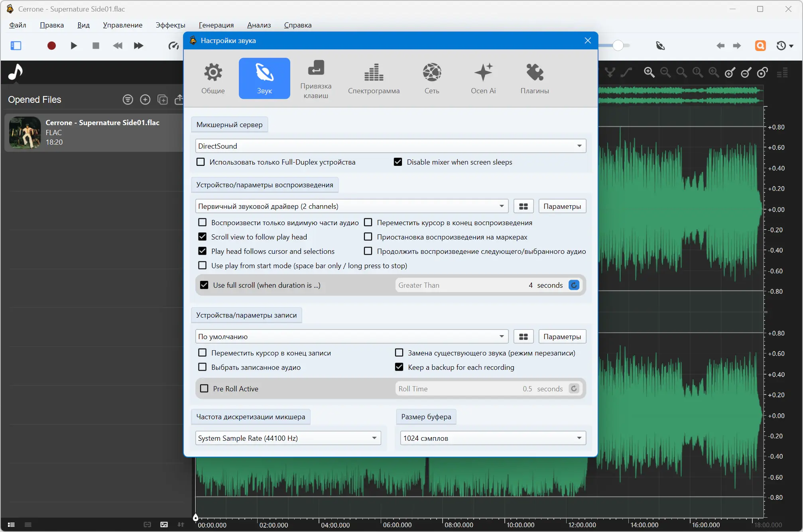803x532 pixels.
Task: Expand the DirectSound mixer server dropdown
Action: coord(579,146)
